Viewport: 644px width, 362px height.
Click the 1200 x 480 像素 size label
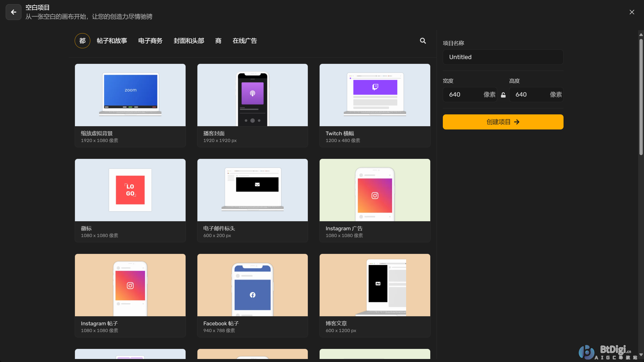pos(343,141)
